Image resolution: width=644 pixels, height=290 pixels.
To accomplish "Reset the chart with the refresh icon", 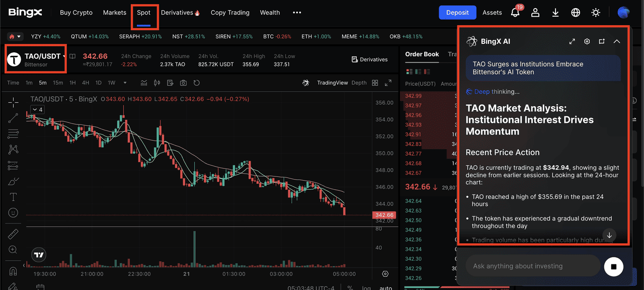I will coord(196,83).
